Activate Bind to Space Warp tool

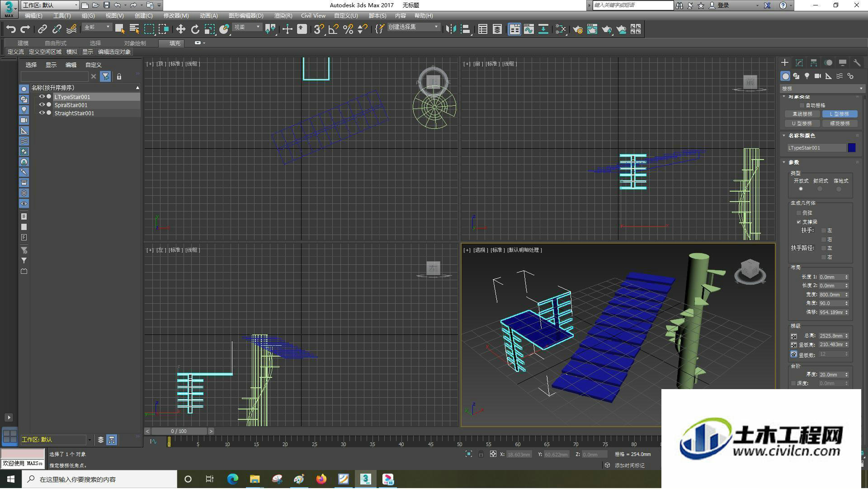71,29
